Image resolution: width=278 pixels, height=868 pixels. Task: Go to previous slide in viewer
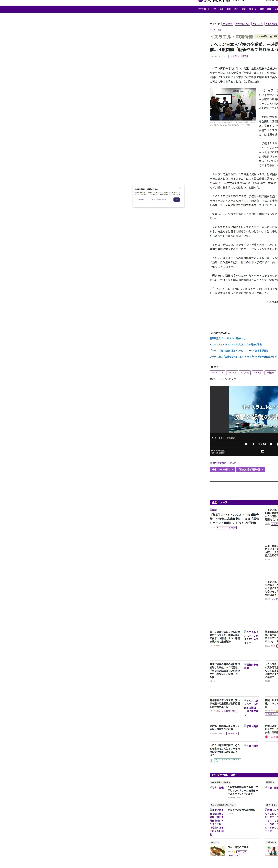click(x=253, y=444)
